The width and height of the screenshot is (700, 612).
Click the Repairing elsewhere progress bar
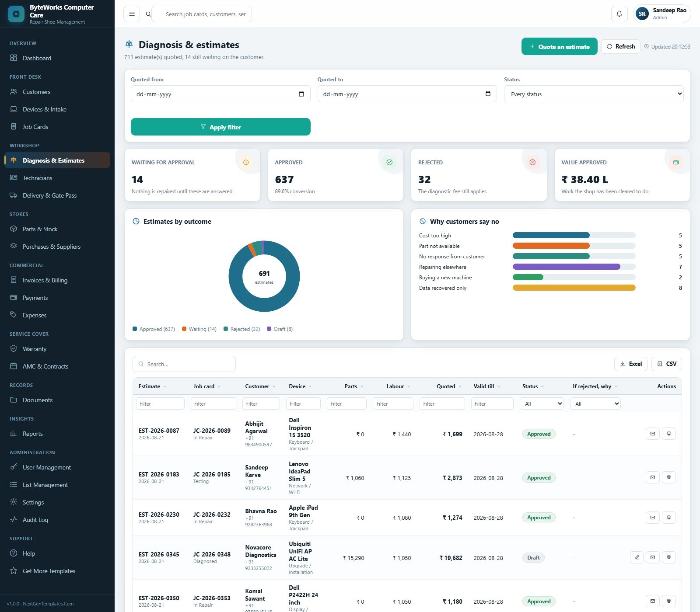coord(574,267)
